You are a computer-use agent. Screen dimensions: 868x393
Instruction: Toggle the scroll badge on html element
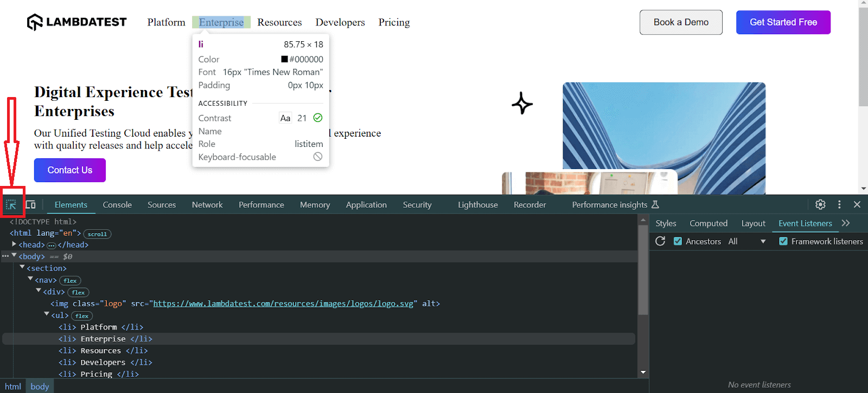coord(97,234)
